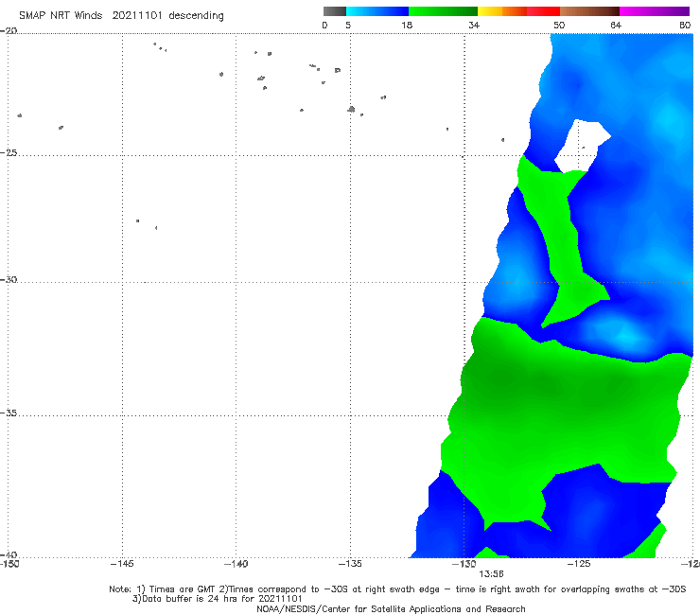700x615 pixels.
Task: Click the yellow-to-red 34-50 segment of the color bar
Action: [518, 11]
